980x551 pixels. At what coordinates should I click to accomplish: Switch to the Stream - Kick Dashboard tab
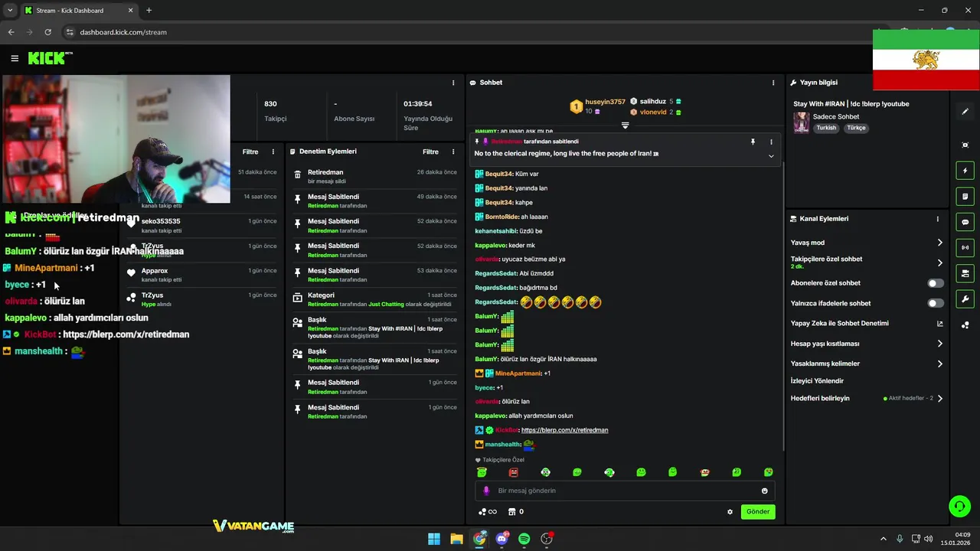pyautogui.click(x=78, y=10)
